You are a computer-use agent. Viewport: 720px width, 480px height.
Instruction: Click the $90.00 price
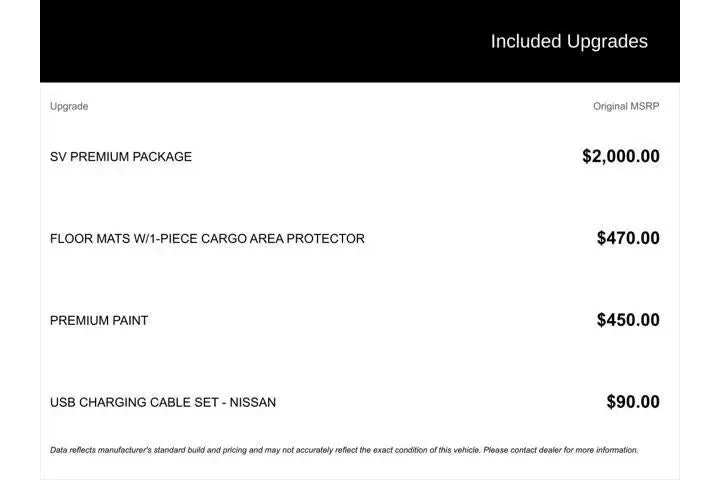click(633, 402)
